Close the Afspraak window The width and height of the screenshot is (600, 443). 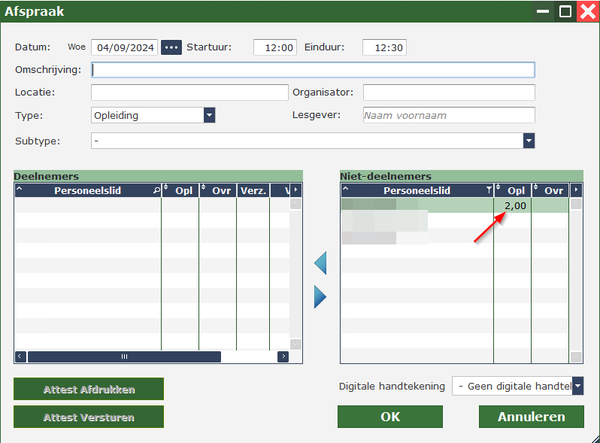[588, 11]
